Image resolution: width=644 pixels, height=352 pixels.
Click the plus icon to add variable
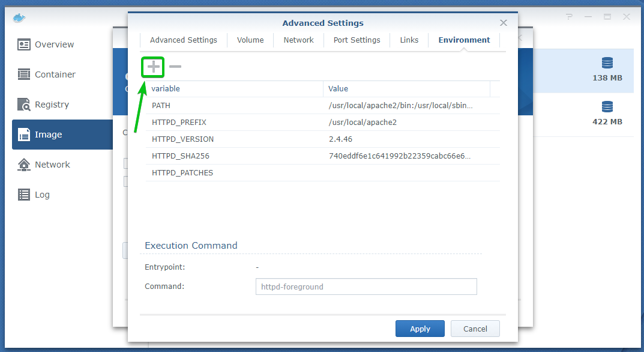pyautogui.click(x=154, y=67)
